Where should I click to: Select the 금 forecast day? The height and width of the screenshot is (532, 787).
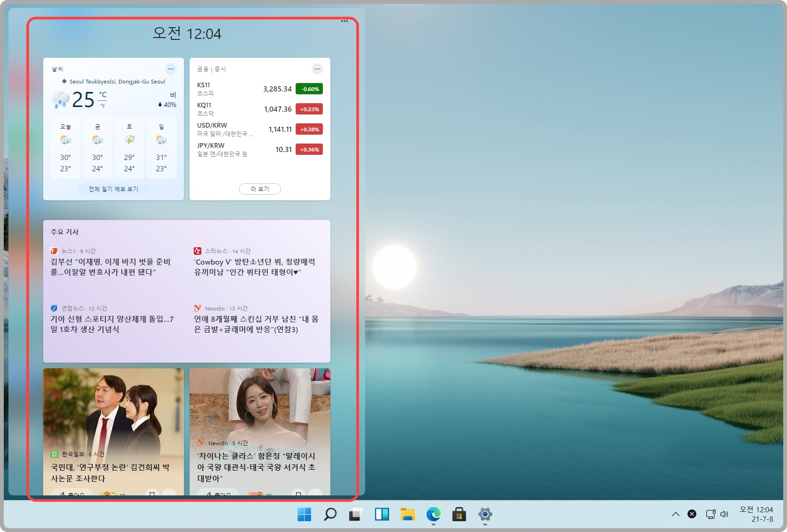[98, 148]
